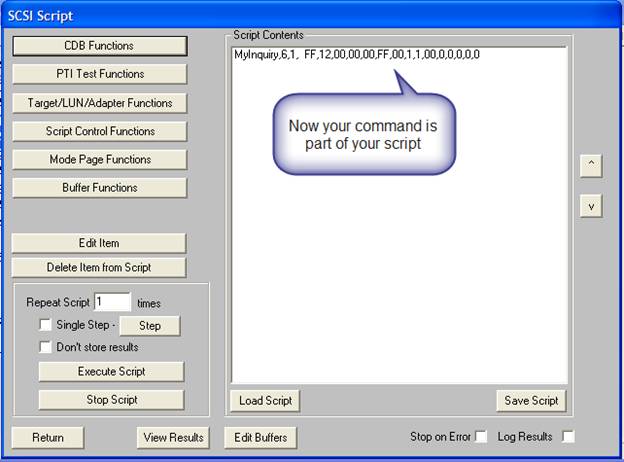Open Target/LUN/Adapter Functions
Viewport: 624px width, 462px height.
click(99, 103)
